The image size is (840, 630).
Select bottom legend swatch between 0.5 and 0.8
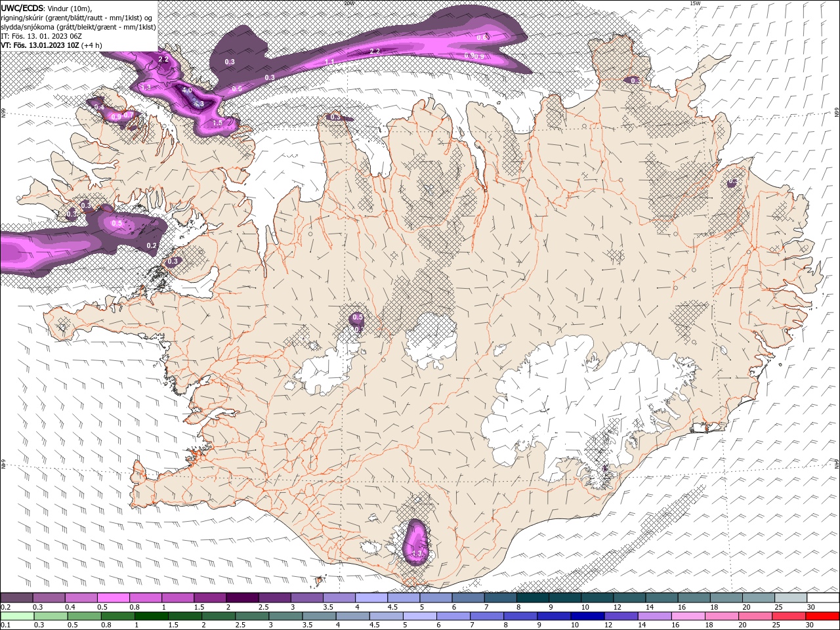84,616
